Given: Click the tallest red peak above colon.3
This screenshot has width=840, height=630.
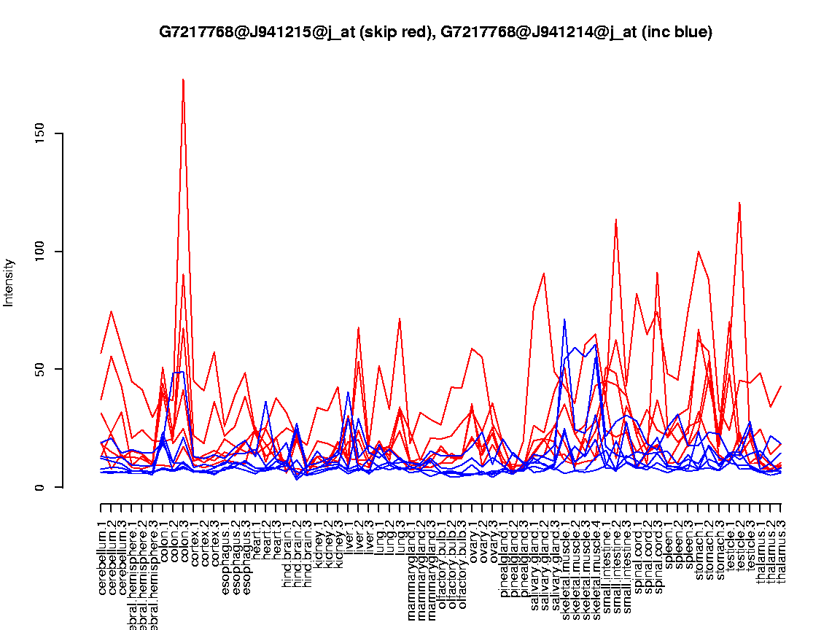Looking at the screenshot, I should coord(183,79).
